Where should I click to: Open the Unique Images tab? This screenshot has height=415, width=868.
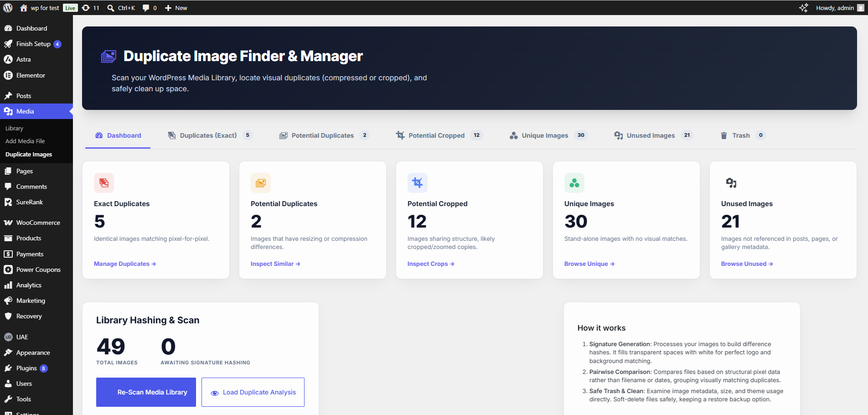click(x=548, y=135)
